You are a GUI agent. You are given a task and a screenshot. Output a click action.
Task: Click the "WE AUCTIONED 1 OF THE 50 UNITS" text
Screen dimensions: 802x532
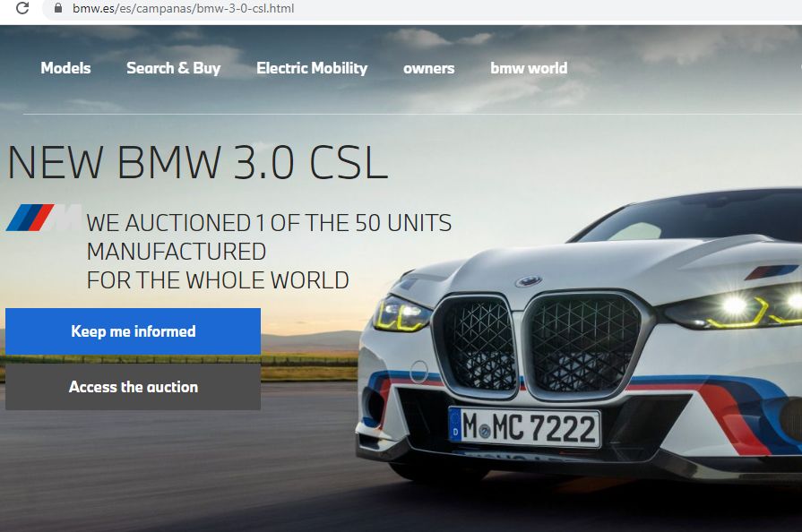[x=269, y=223]
